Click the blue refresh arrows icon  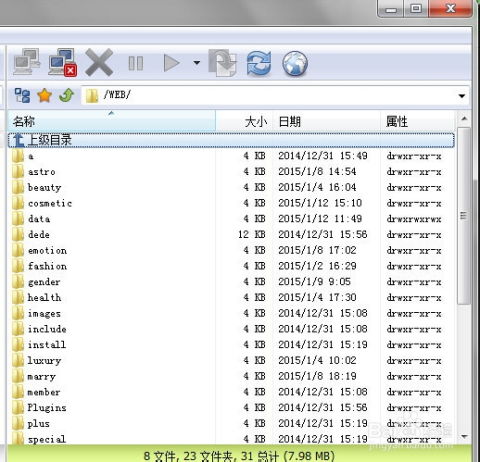[x=259, y=63]
